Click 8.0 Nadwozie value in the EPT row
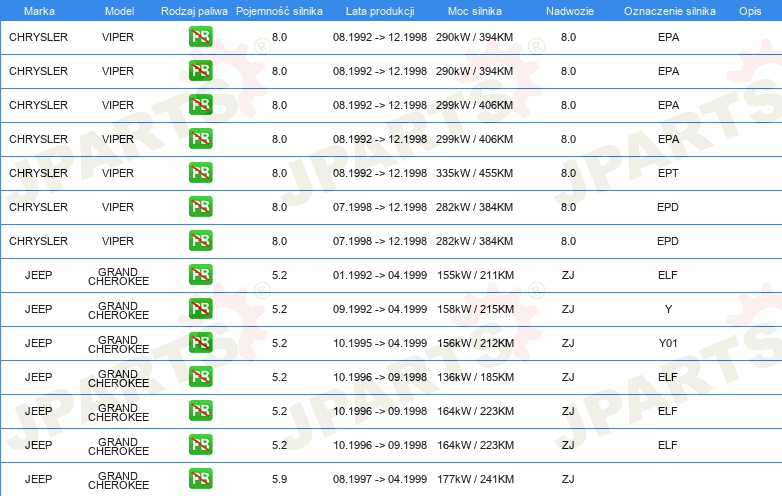Image resolution: width=782 pixels, height=496 pixels. 568,173
